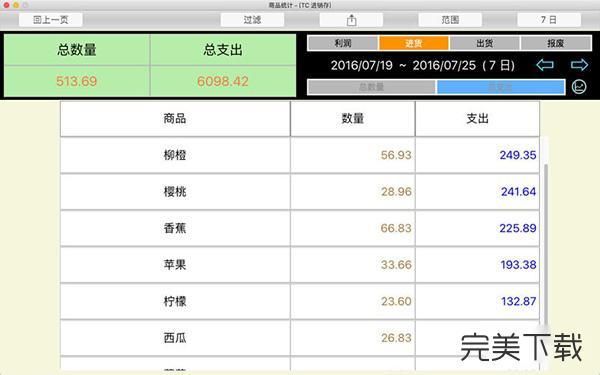Click expense value 193.38
This screenshot has width=600, height=375.
(518, 264)
